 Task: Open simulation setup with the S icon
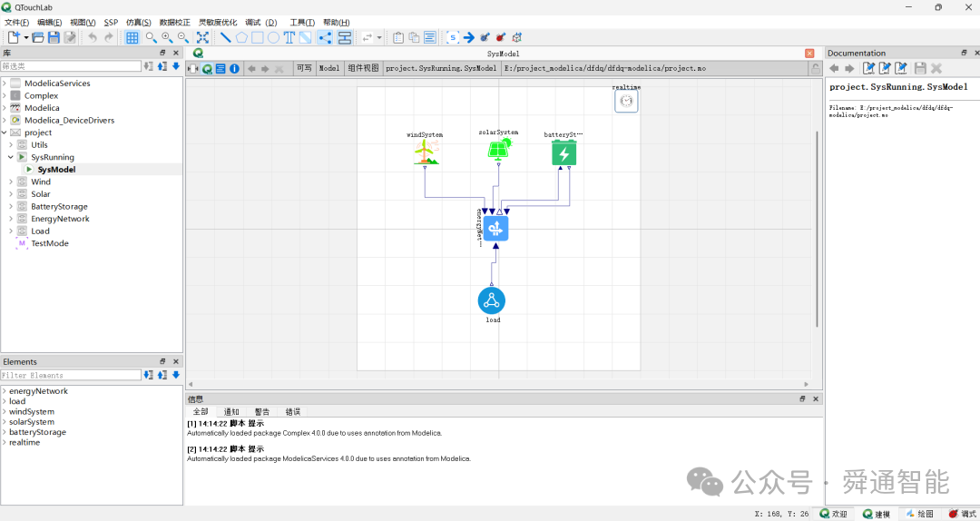[x=453, y=37]
